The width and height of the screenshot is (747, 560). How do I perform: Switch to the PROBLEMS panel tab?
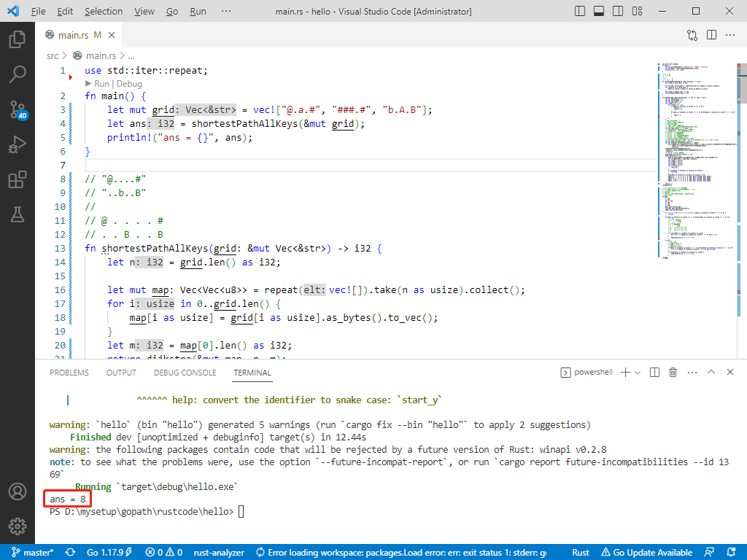pyautogui.click(x=69, y=373)
